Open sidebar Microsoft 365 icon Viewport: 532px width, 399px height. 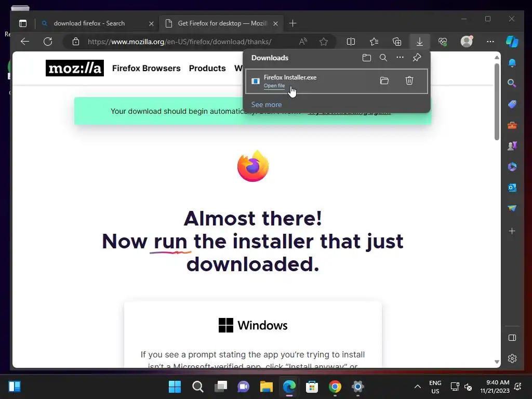pos(512,167)
